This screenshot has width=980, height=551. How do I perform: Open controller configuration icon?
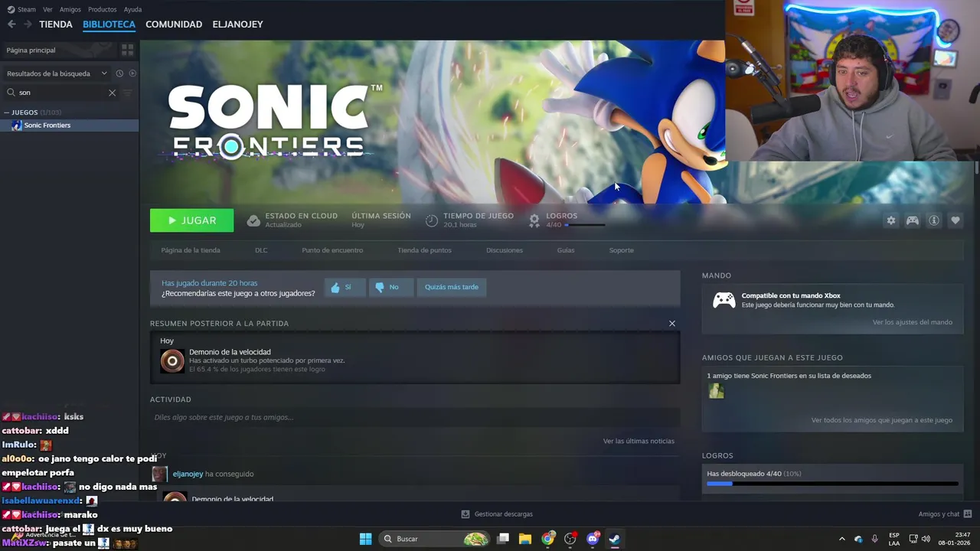(913, 220)
